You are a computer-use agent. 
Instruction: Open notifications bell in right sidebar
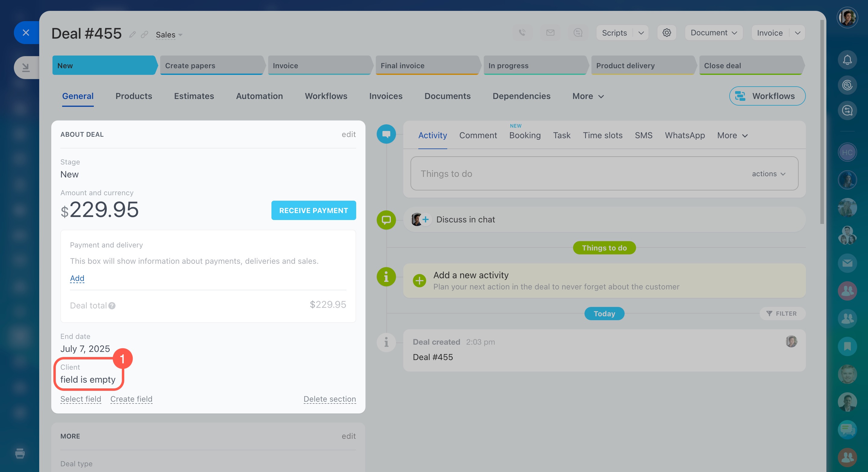click(x=847, y=60)
